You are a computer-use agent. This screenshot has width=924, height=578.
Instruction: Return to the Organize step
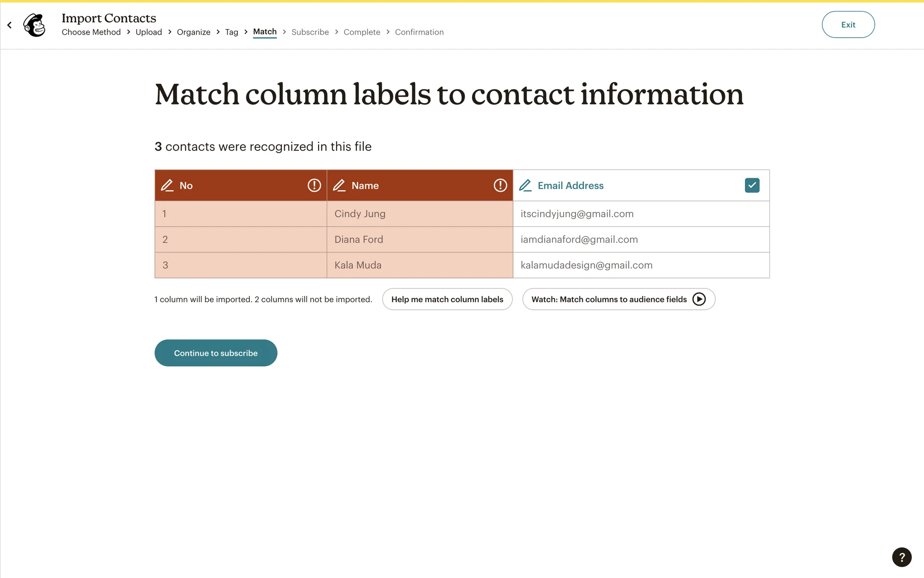click(x=193, y=32)
